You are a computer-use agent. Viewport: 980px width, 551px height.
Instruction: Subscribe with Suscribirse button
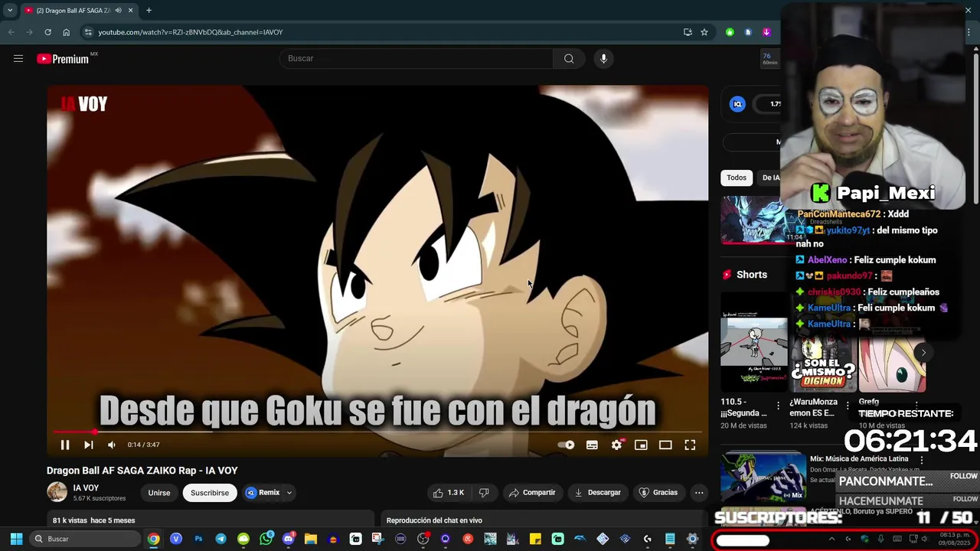pyautogui.click(x=210, y=493)
